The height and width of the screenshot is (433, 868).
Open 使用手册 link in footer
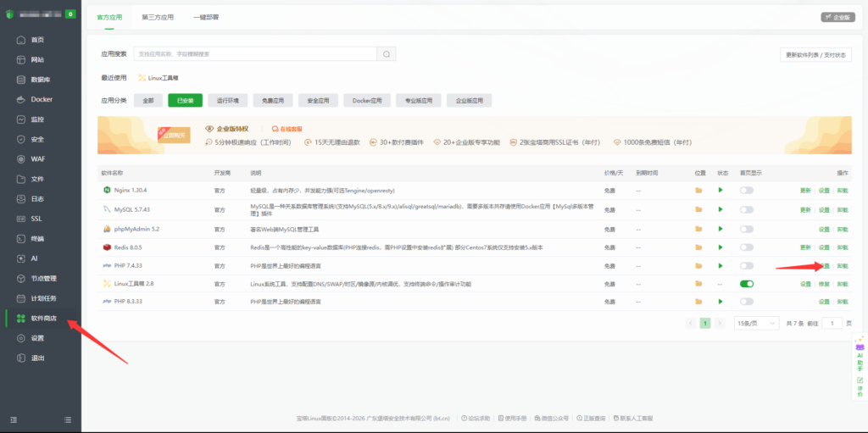click(513, 418)
